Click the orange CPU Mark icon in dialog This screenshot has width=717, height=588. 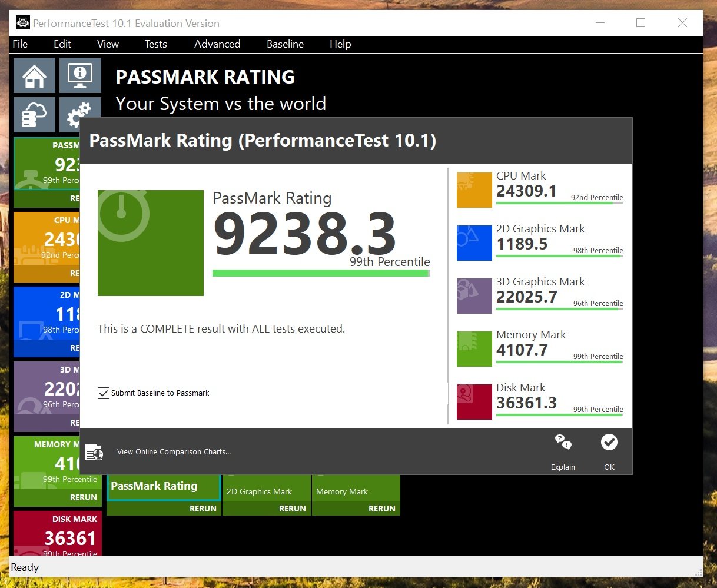click(x=474, y=190)
